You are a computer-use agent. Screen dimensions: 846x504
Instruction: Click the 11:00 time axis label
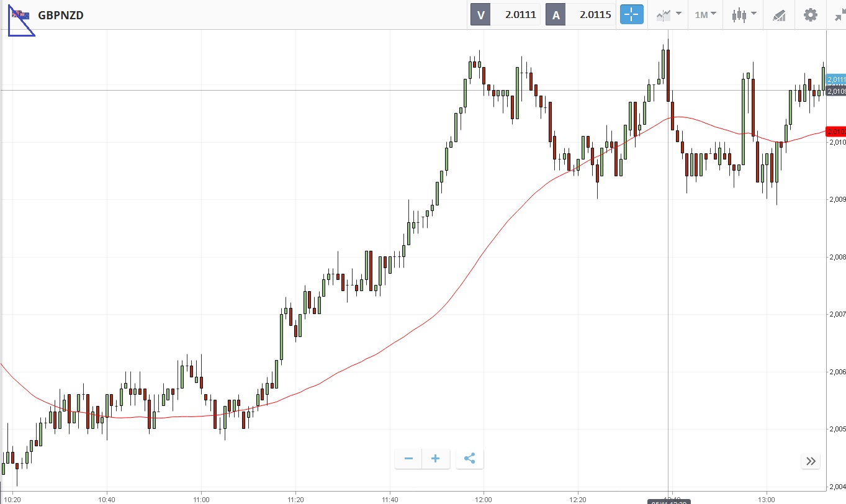point(201,499)
